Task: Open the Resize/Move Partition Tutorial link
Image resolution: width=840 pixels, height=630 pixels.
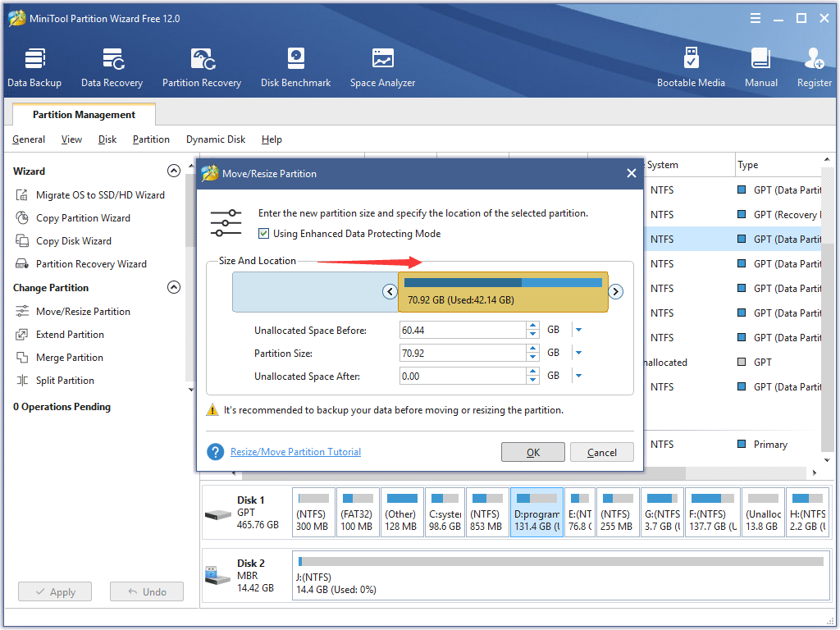Action: (295, 451)
